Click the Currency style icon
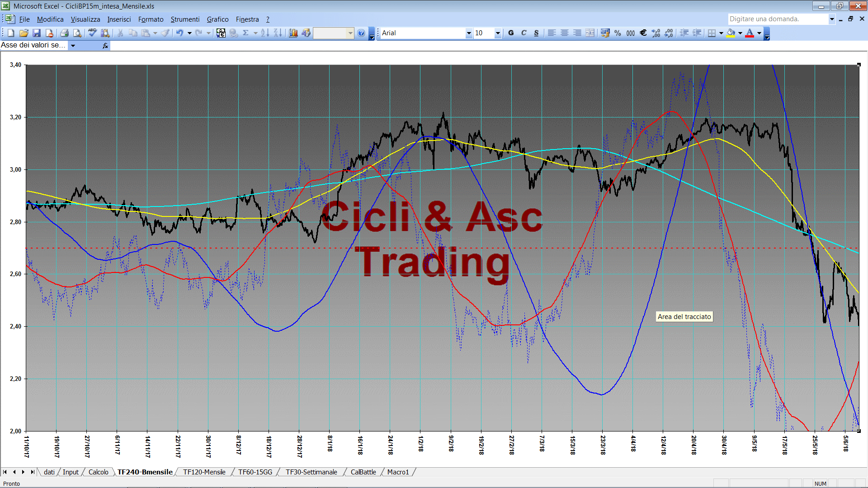The width and height of the screenshot is (868, 488). (x=605, y=33)
